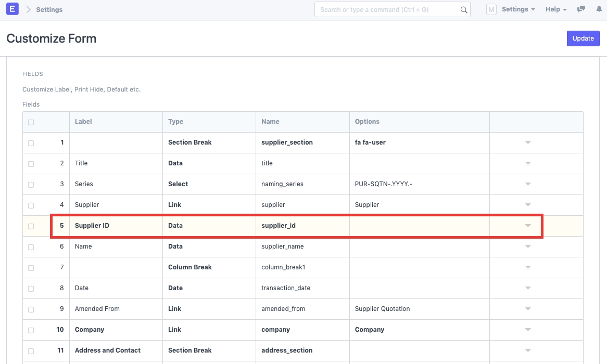
Task: Tick the checkbox for the Title row
Action: pos(31,164)
